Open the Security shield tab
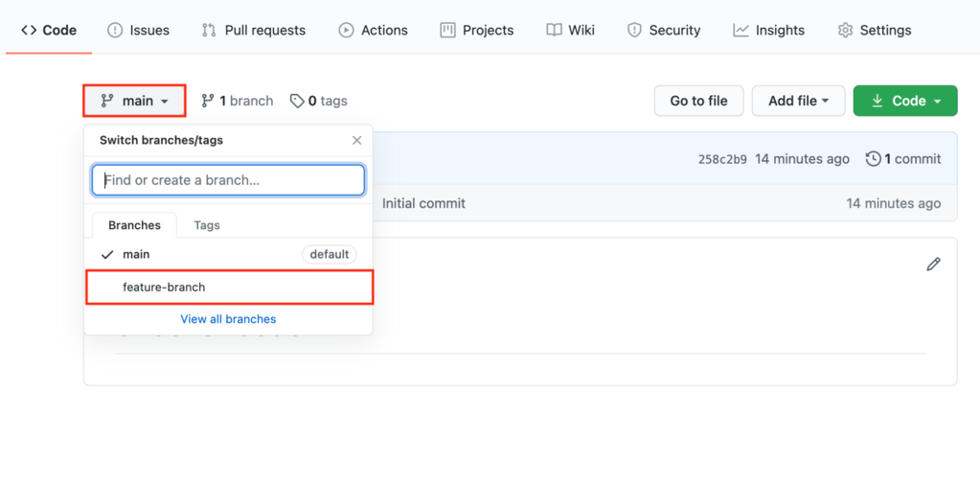The width and height of the screenshot is (980, 484). pyautogui.click(x=664, y=30)
